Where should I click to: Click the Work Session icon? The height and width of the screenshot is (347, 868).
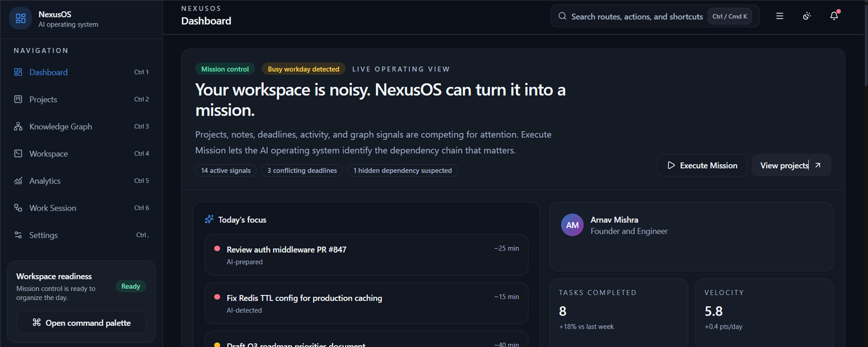point(18,208)
